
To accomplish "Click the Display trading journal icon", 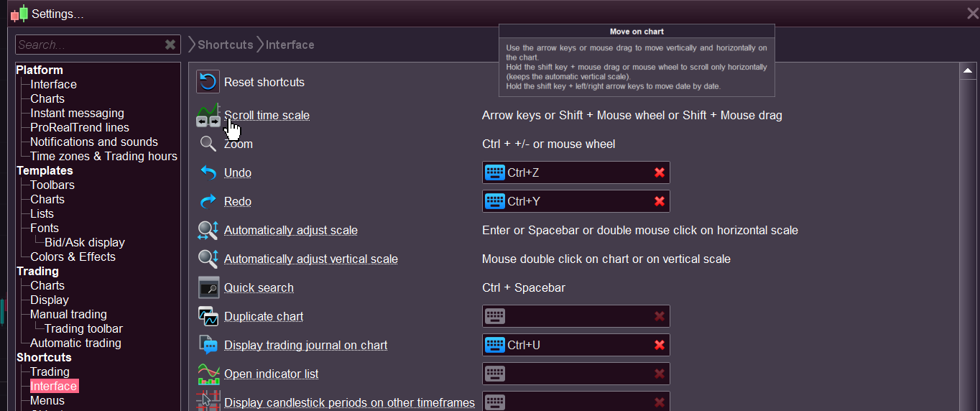I will (208, 345).
